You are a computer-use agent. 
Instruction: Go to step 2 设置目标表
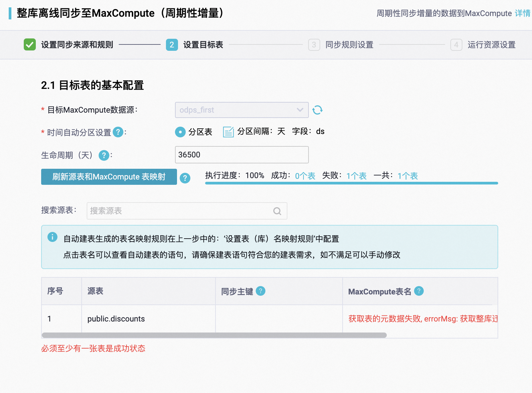click(194, 44)
